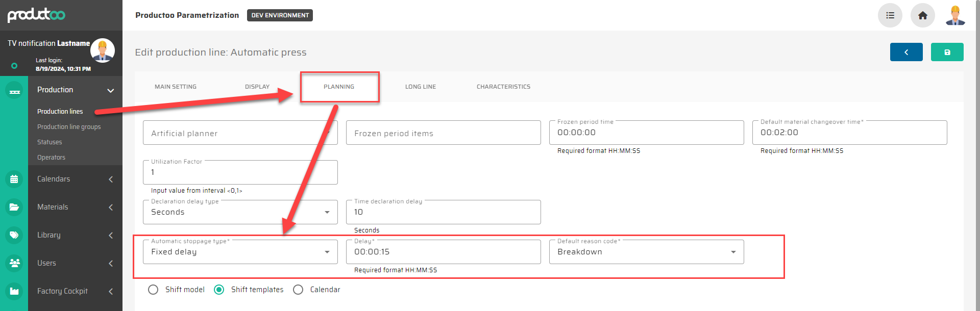Click the home icon in header
This screenshot has width=980, height=311.
[x=922, y=15]
